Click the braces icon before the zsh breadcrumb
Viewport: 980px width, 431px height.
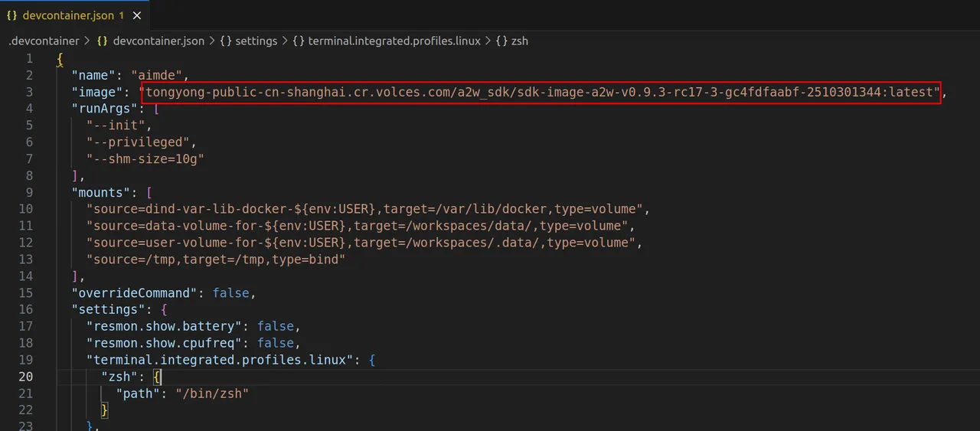click(x=501, y=41)
